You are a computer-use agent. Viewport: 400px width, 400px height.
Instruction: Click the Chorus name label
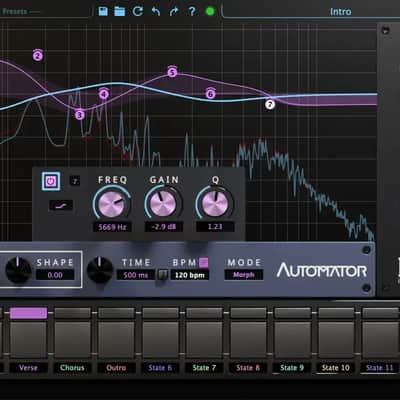72,368
